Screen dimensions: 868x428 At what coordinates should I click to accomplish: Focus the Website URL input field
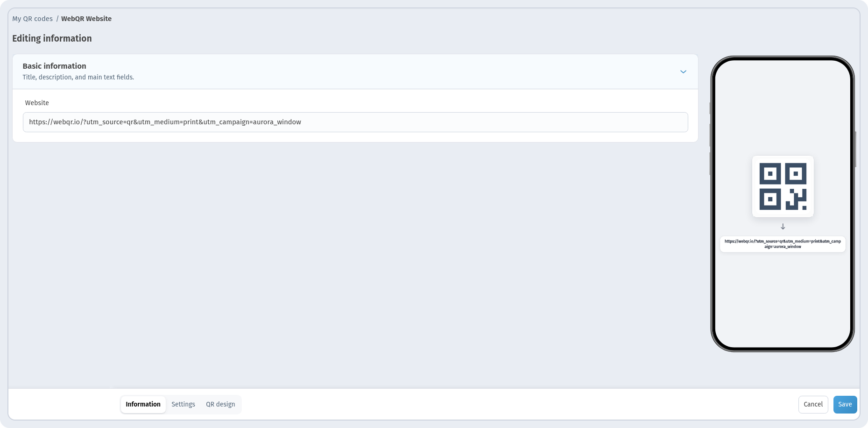(355, 122)
